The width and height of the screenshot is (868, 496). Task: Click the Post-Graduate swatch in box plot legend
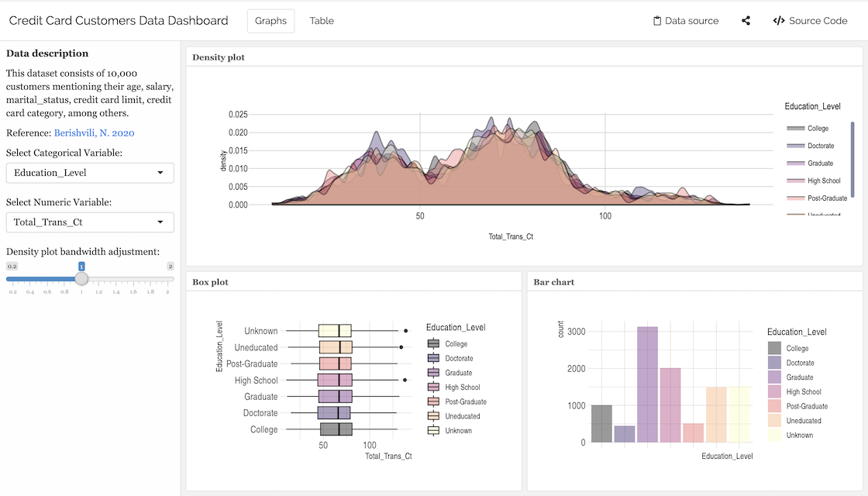point(433,401)
